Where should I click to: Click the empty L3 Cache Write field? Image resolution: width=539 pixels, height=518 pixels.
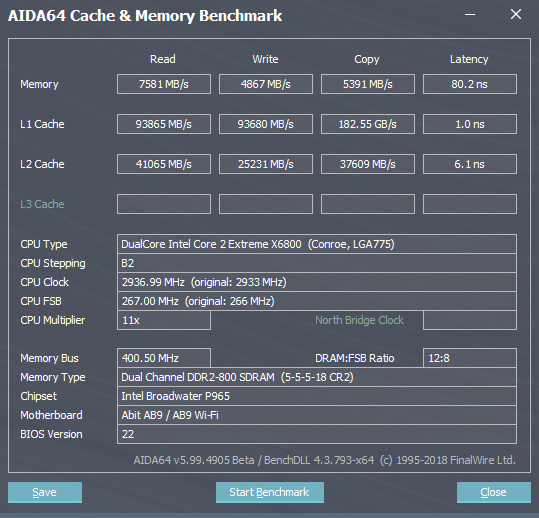[266, 204]
